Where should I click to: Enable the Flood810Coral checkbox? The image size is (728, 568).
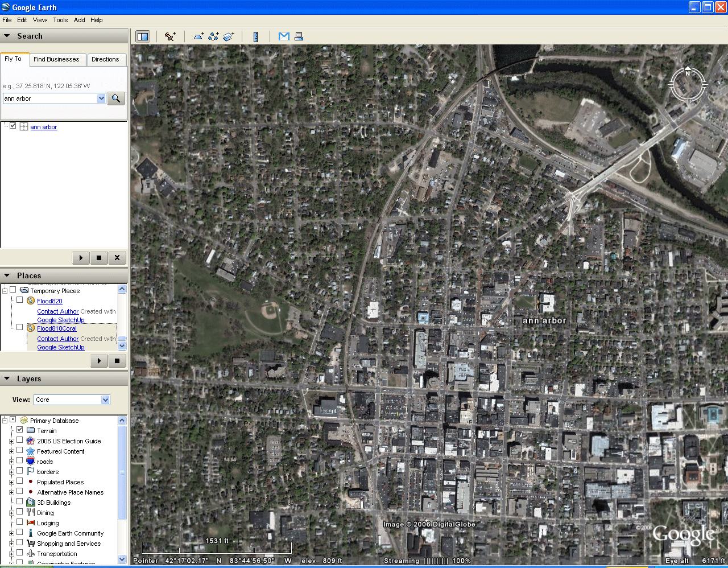(x=19, y=327)
